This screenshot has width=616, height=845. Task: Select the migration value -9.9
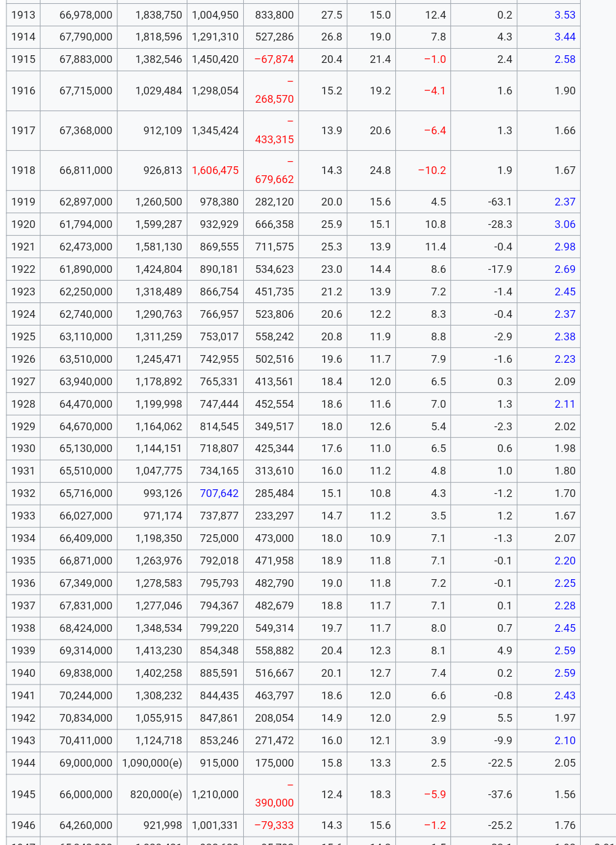[x=503, y=741]
